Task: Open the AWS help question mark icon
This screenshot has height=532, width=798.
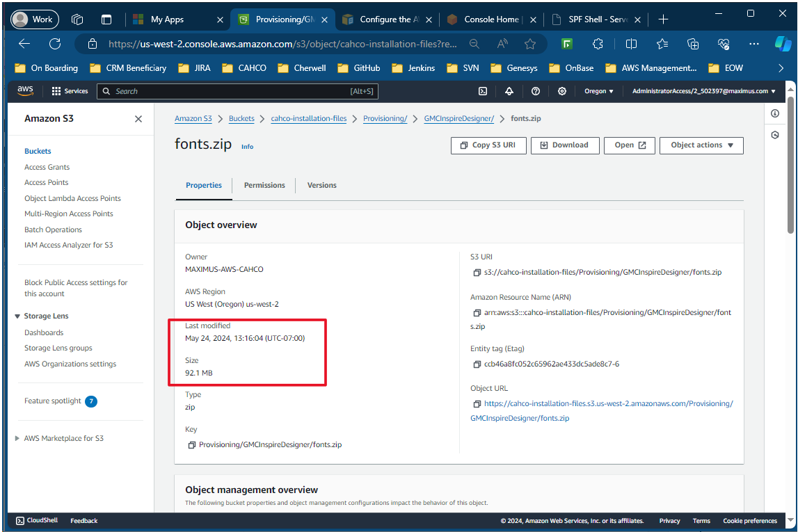Action: 536,91
